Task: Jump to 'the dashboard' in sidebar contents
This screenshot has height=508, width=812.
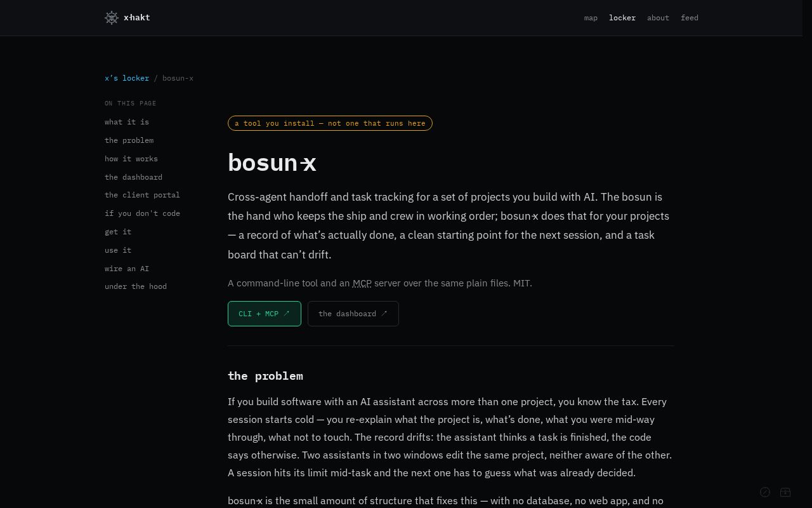Action: coord(133,177)
